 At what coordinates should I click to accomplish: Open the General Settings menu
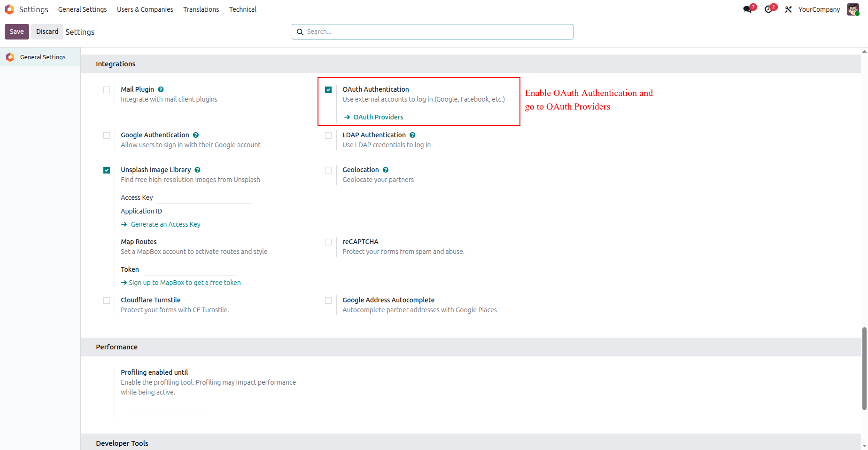tap(82, 9)
